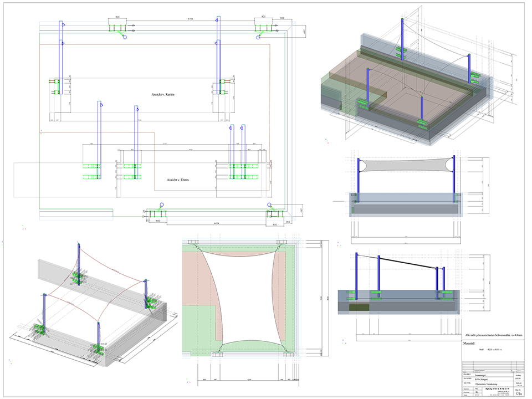
Task: Select the green floor area in plan view
Action: click(x=199, y=332)
